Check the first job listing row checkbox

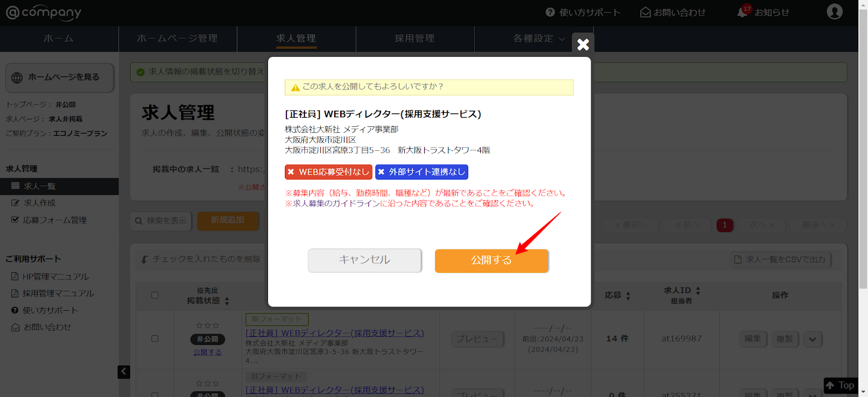[155, 338]
